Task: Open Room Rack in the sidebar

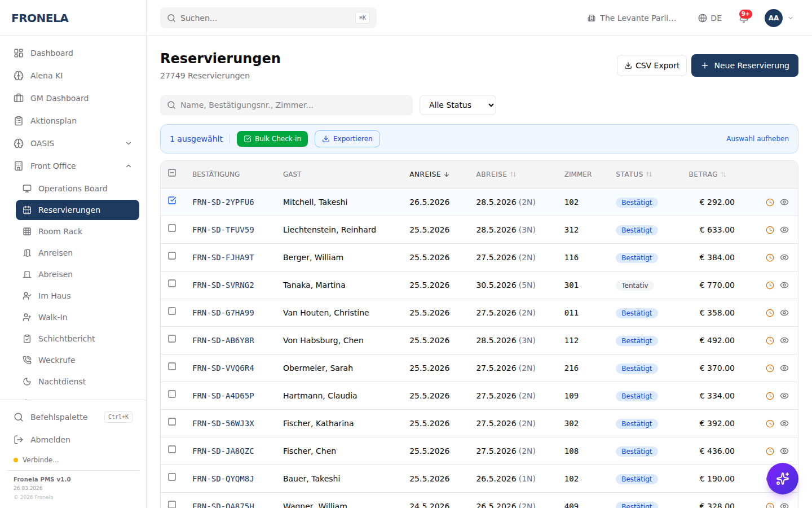Action: pos(60,231)
